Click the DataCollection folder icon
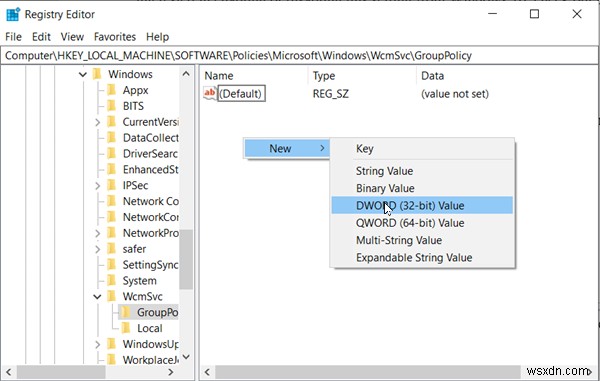This screenshot has width=600, height=381. 111,137
